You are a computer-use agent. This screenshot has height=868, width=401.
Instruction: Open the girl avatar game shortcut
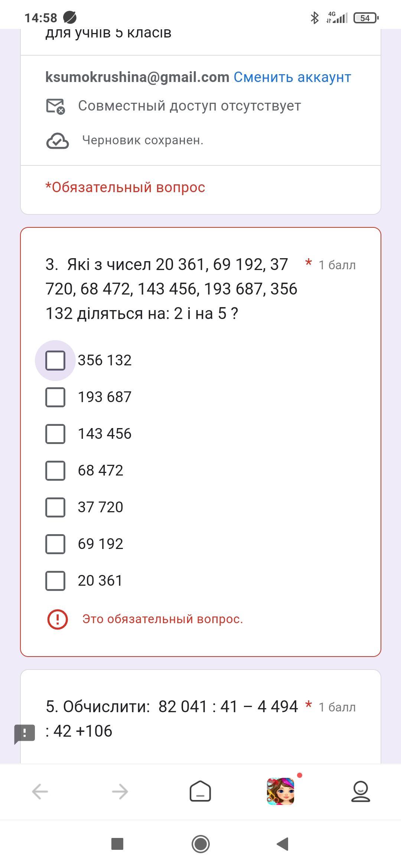281,791
